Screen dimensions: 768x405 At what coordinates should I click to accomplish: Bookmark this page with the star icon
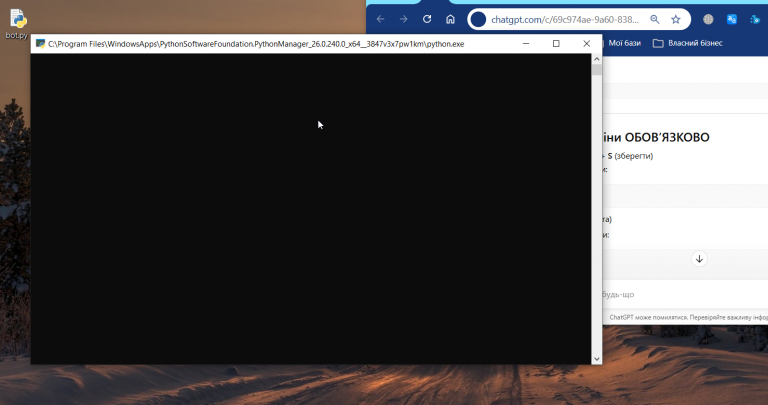click(676, 19)
